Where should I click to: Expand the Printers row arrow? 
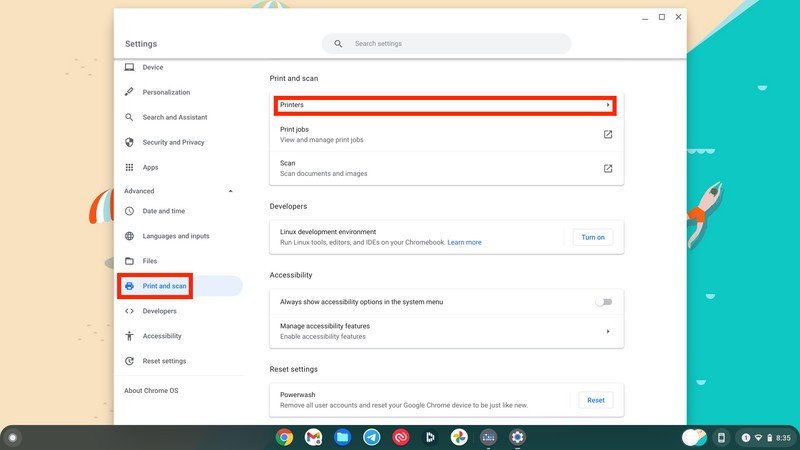pyautogui.click(x=608, y=105)
